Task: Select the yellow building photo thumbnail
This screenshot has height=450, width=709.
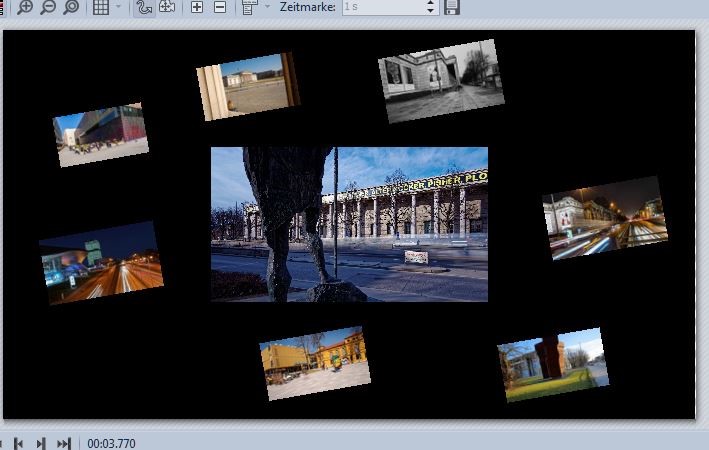Action: coord(314,363)
